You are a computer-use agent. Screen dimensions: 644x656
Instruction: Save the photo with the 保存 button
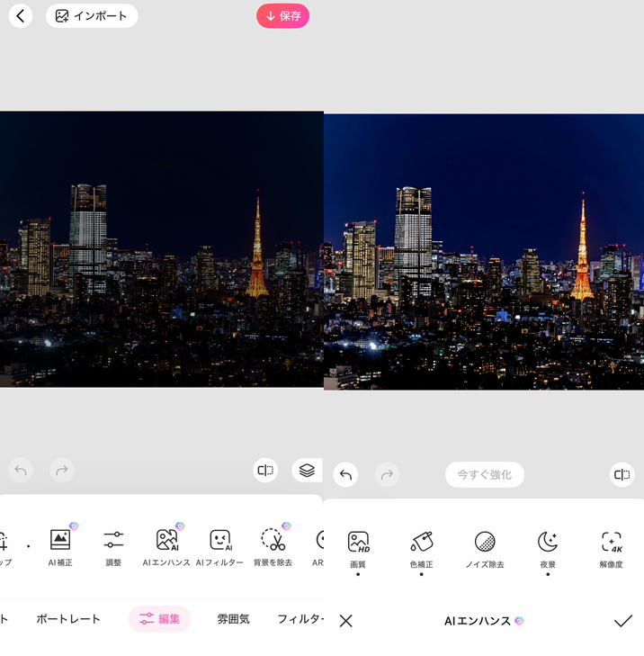click(x=282, y=16)
